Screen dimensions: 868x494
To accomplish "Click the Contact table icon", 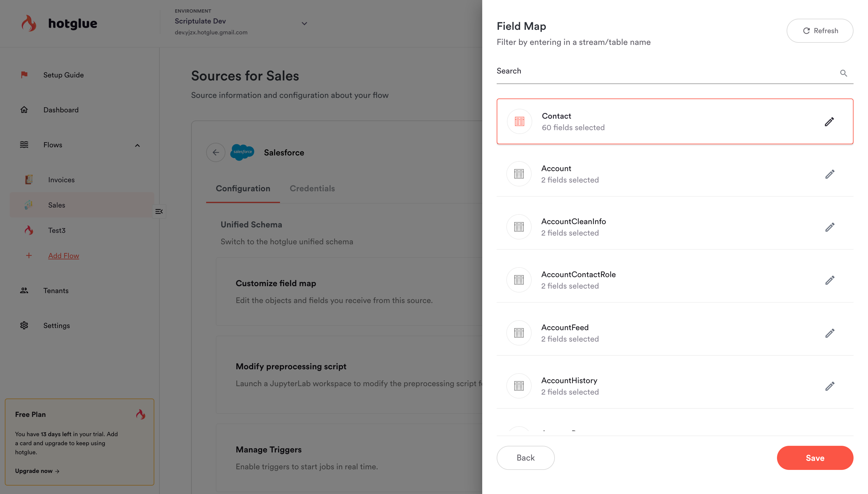I will point(519,121).
